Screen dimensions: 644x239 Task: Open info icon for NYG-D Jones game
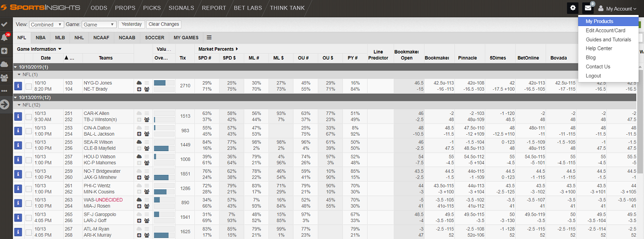(18, 86)
